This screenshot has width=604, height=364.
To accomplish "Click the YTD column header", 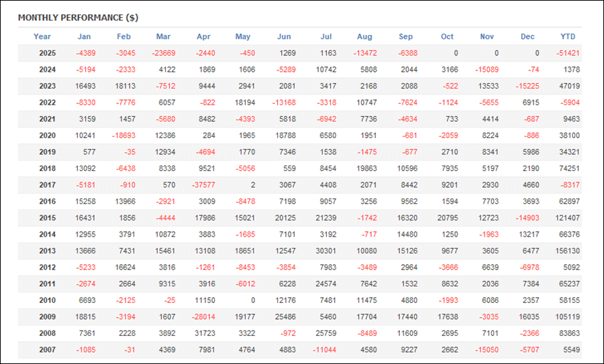I will [568, 37].
